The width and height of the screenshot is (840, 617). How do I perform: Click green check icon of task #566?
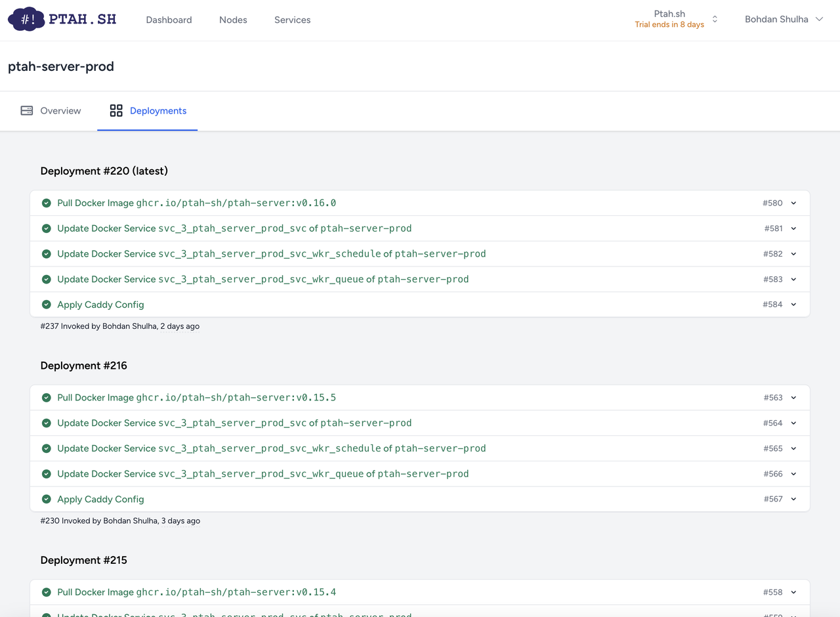(x=47, y=474)
